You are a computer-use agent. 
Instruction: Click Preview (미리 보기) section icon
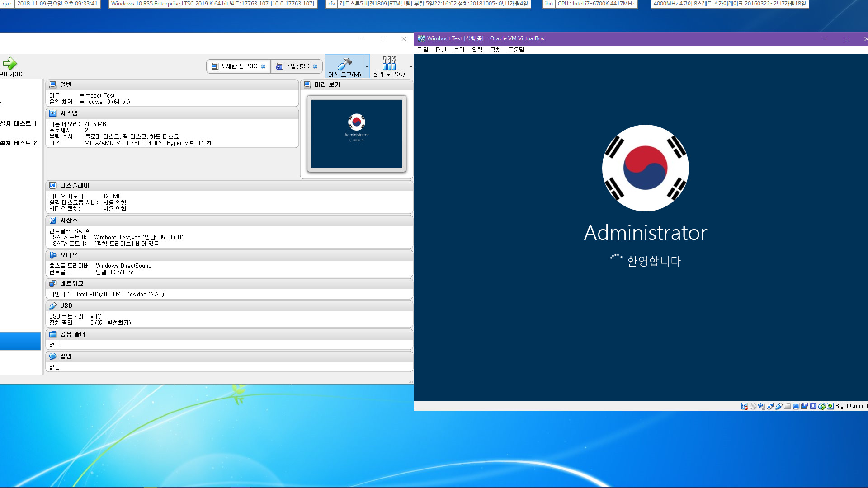tap(307, 84)
